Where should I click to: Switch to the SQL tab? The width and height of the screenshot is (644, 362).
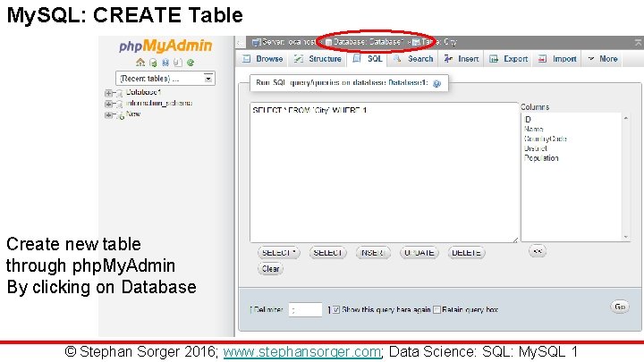[368, 59]
